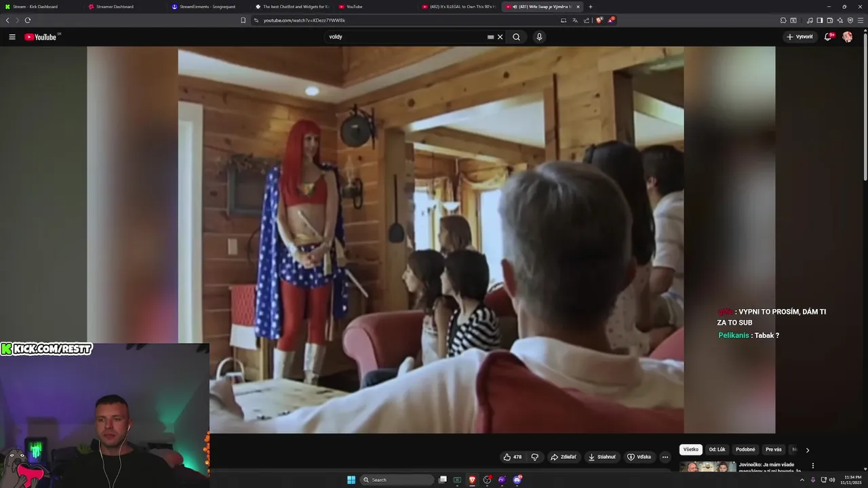Image resolution: width=868 pixels, height=488 pixels.
Task: Open a new browser tab with plus
Action: [x=590, y=7]
